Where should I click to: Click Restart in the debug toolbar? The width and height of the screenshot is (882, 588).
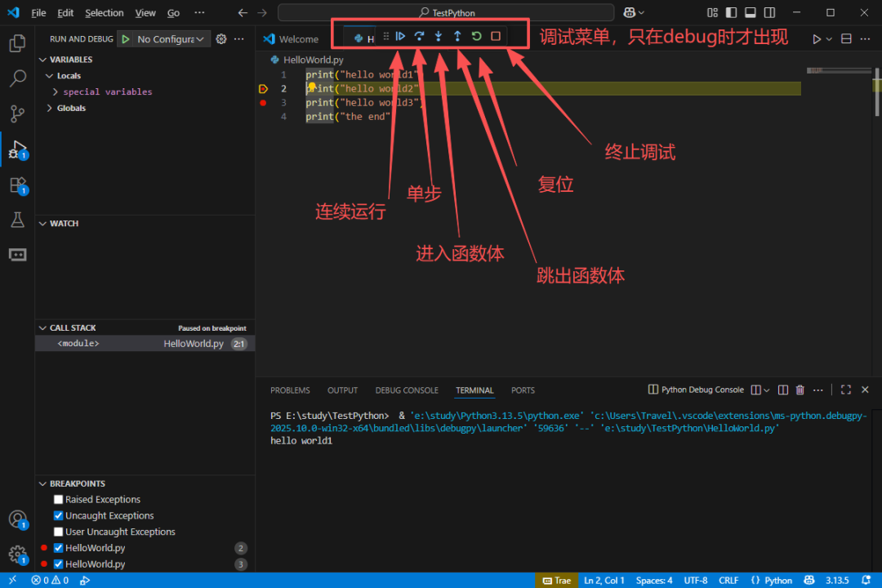coord(476,36)
